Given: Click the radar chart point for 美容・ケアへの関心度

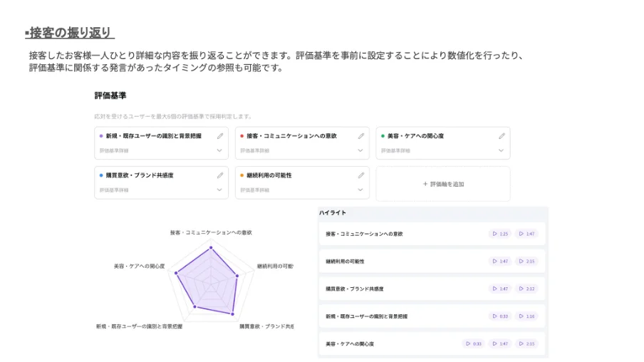Looking at the screenshot, I should click(176, 273).
